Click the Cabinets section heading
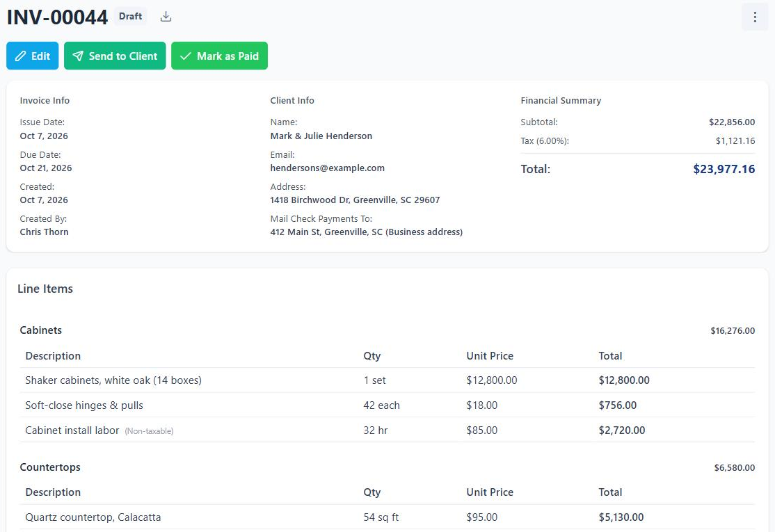Screen dimensions: 775x532 [x=41, y=330]
